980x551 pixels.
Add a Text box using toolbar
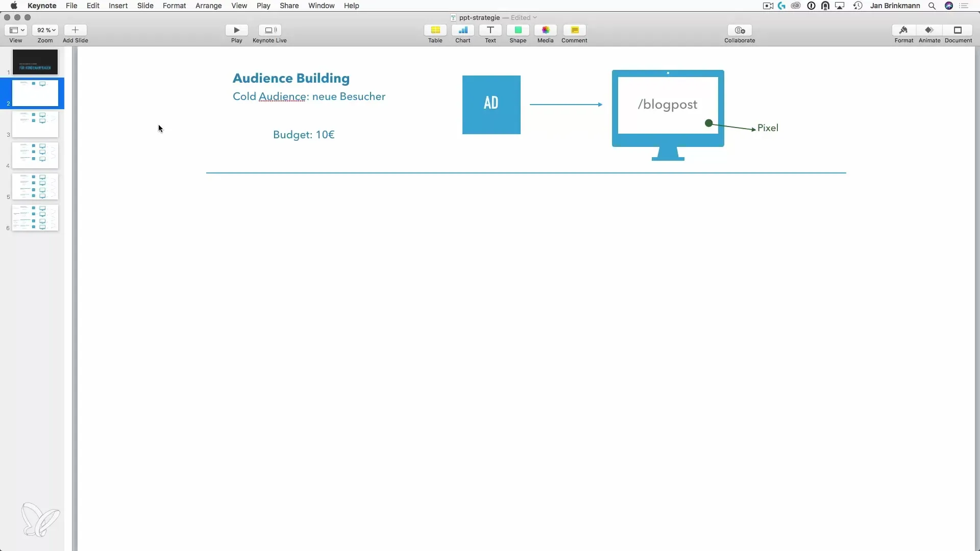pyautogui.click(x=491, y=30)
